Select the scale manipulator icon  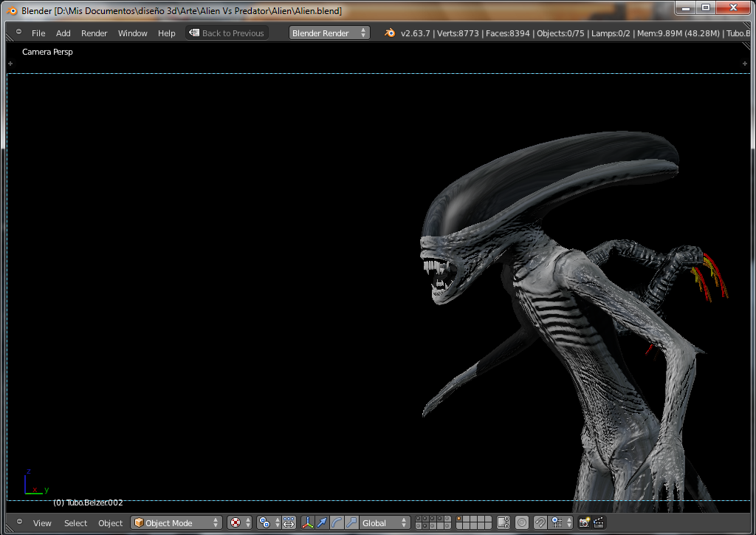(x=351, y=523)
